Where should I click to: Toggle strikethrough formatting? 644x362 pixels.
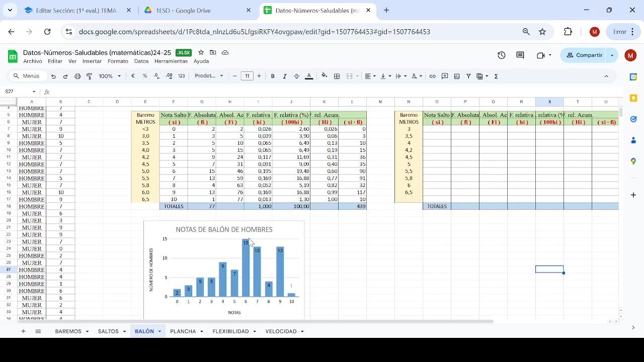(x=296, y=76)
